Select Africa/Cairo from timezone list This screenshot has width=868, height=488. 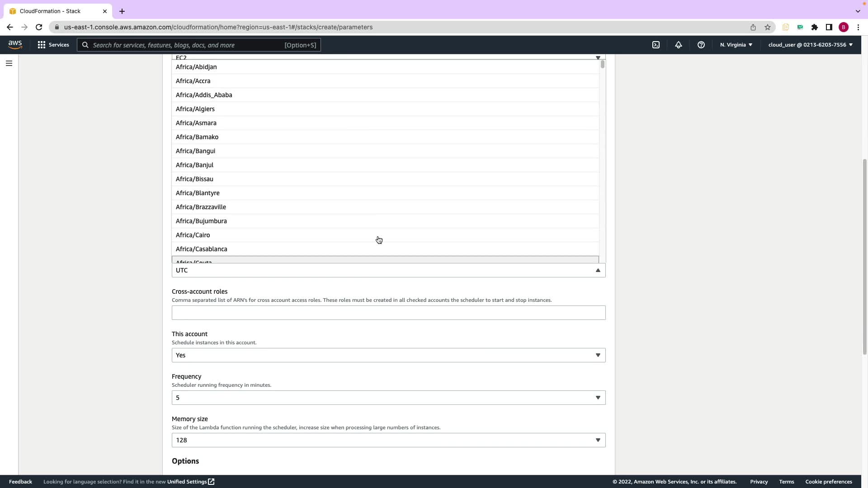coord(193,235)
